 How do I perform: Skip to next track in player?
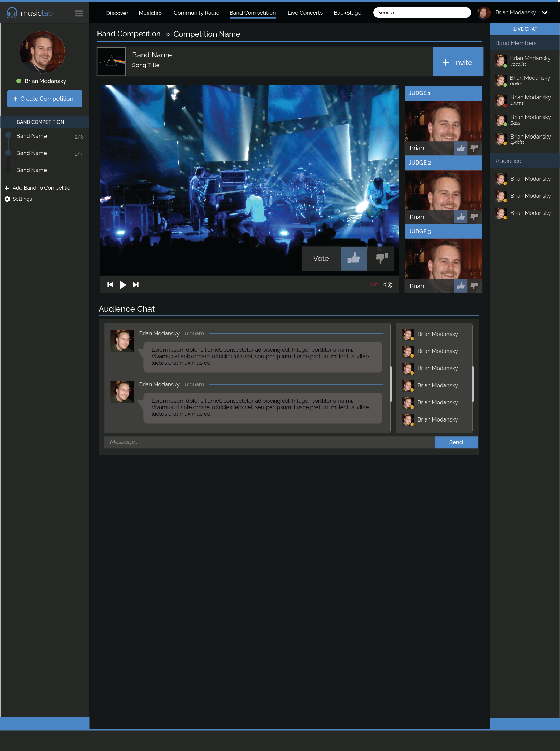pyautogui.click(x=136, y=285)
